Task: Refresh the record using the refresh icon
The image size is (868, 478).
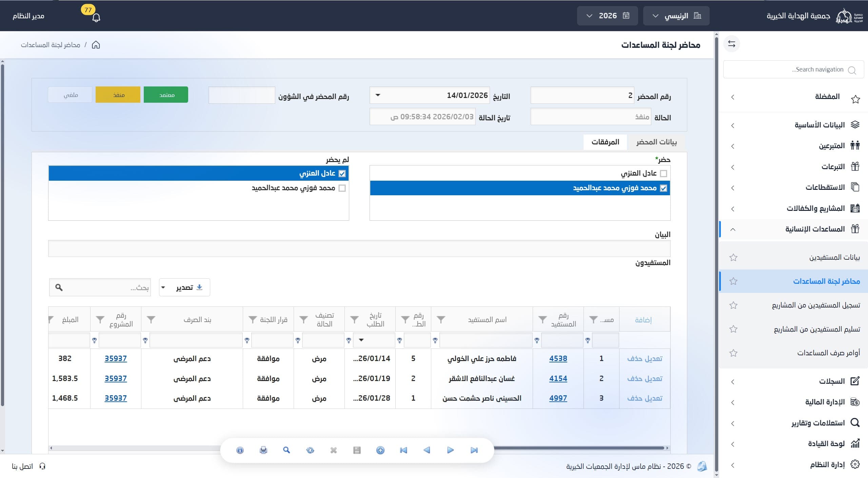Action: pyautogui.click(x=310, y=450)
